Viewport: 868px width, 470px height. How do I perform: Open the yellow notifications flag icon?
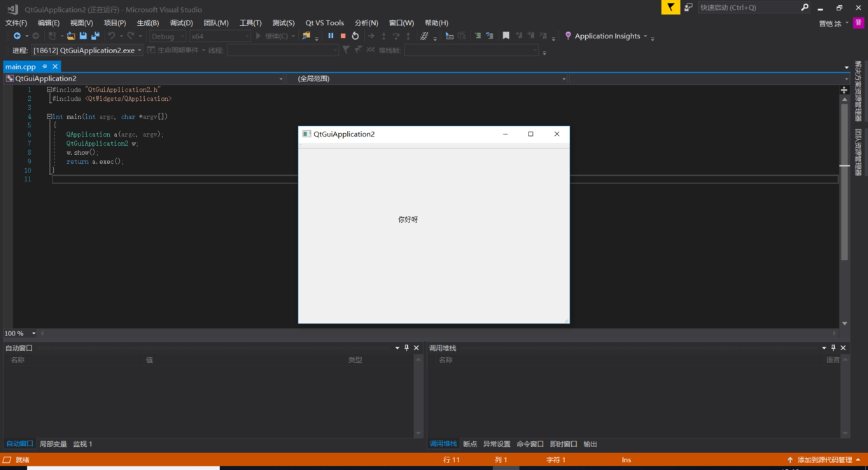click(x=671, y=7)
